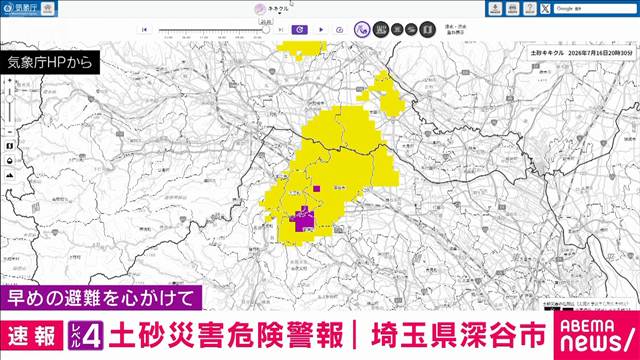Click the small purple square on map
Image resolution: width=640 pixels, height=360 pixels.
coord(317,188)
